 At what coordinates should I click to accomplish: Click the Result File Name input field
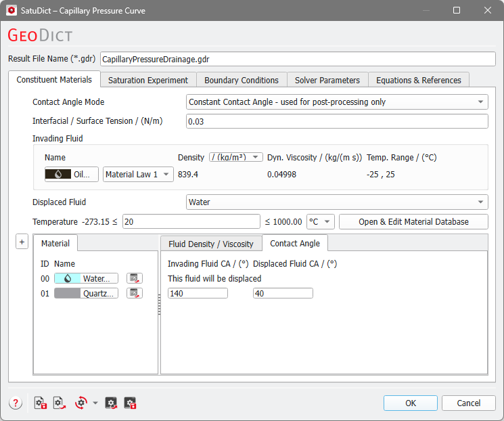point(298,59)
